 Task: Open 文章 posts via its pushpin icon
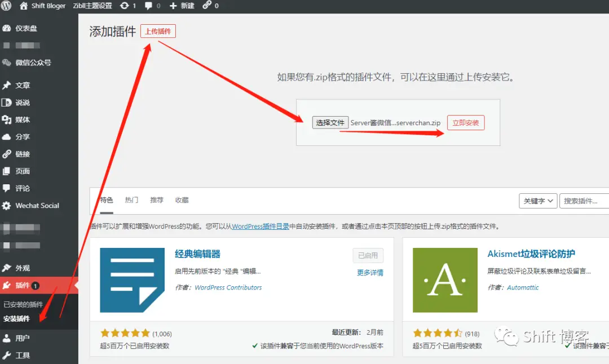click(7, 85)
